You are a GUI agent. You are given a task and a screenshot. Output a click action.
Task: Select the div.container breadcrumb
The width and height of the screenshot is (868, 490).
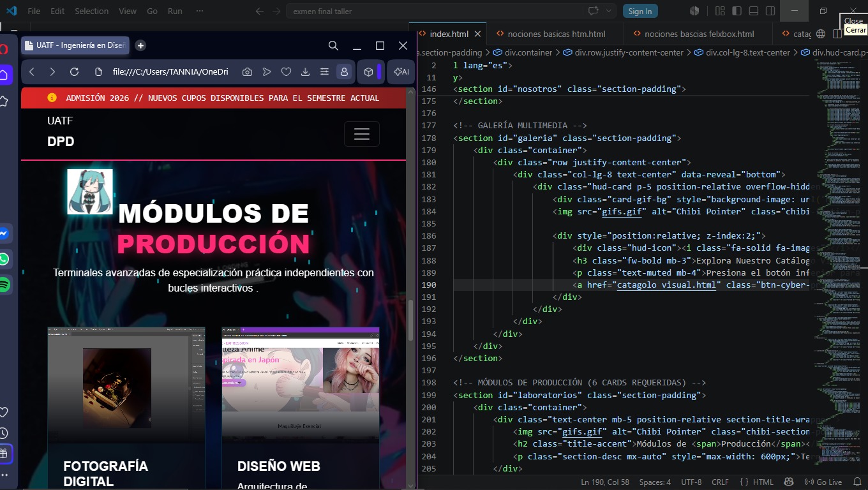[523, 52]
